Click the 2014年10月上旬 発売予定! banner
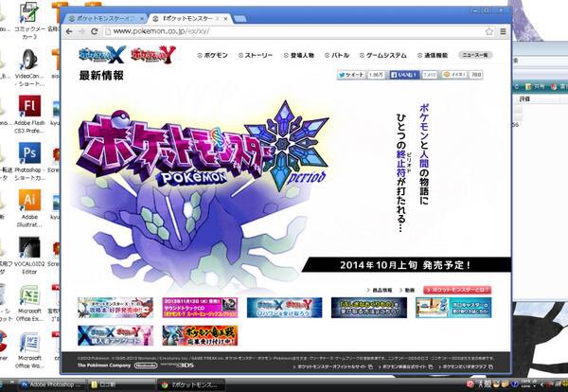The width and height of the screenshot is (568, 392). (406, 265)
